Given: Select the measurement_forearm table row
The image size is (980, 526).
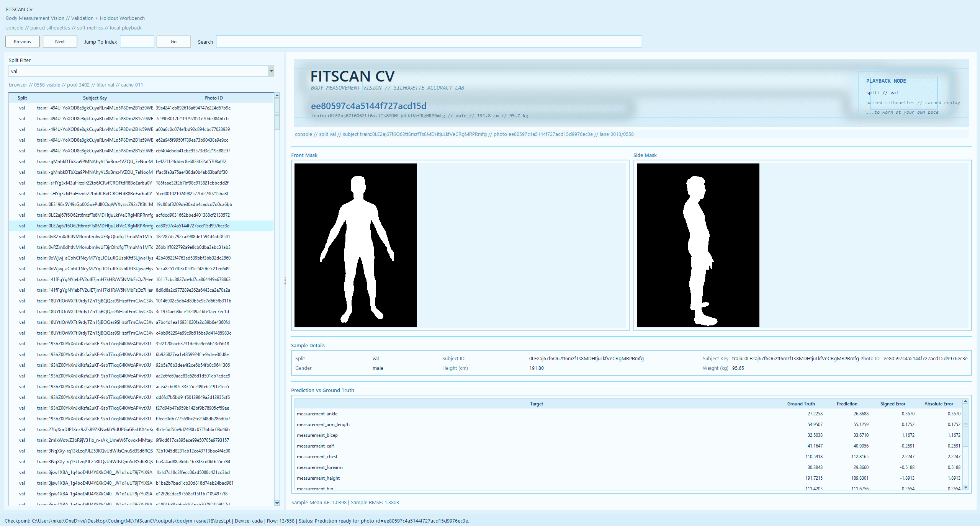Looking at the screenshot, I should coord(628,467).
